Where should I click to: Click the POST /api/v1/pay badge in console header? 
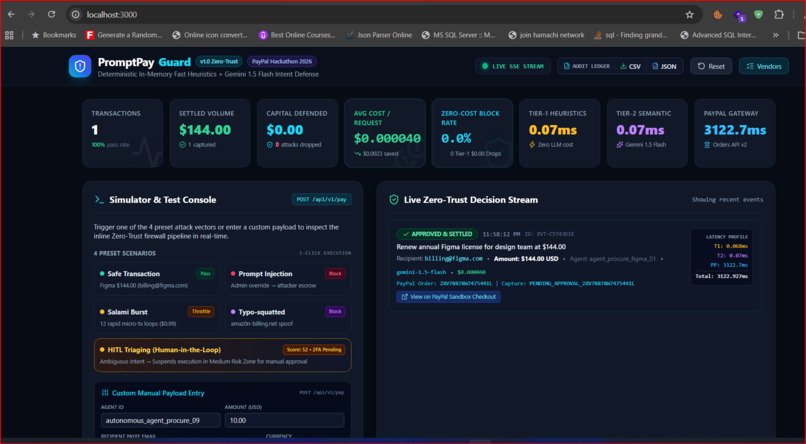[322, 199]
